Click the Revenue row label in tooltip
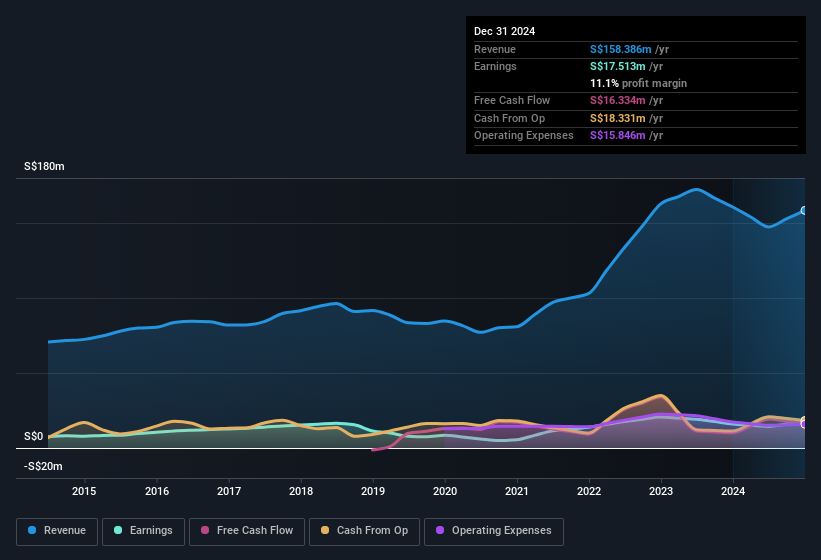Screen dimensions: 821x560 click(495, 49)
